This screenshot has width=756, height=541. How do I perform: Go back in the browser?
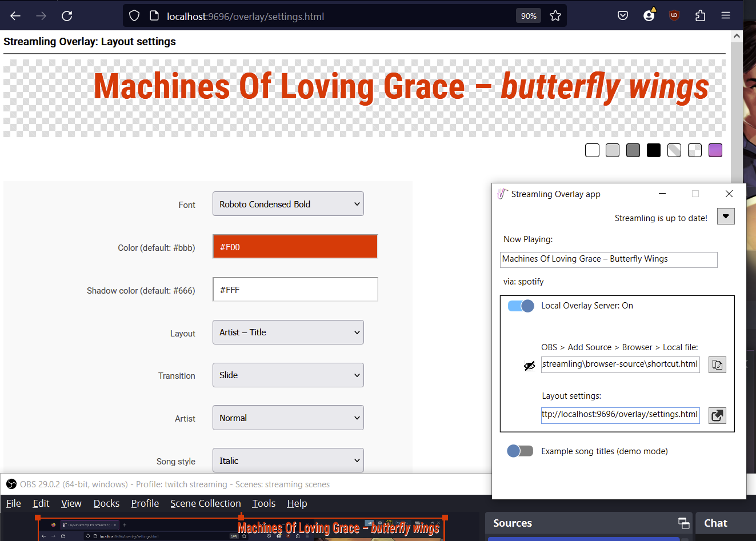tap(15, 16)
